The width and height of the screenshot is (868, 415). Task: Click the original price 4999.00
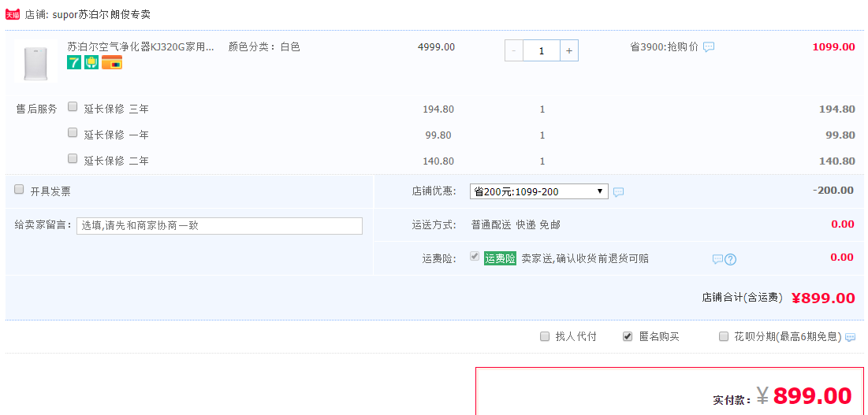436,47
